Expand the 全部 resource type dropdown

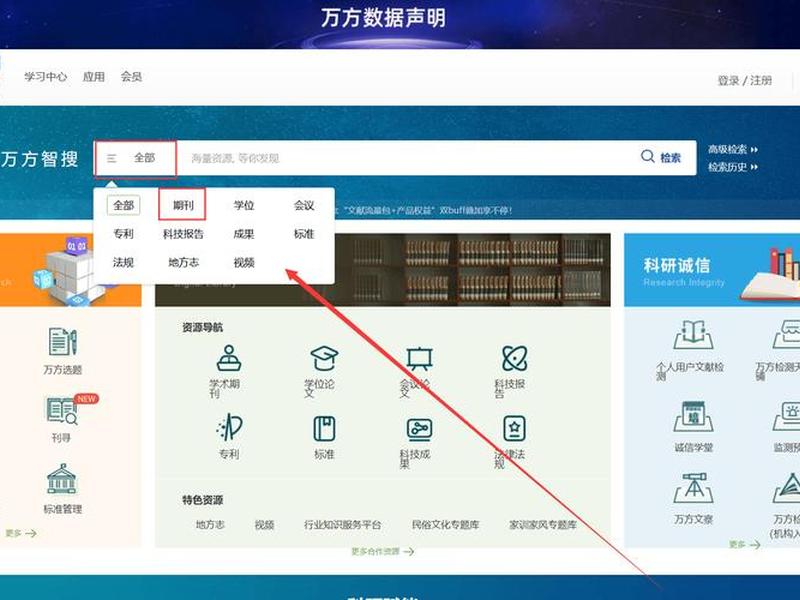pos(136,159)
